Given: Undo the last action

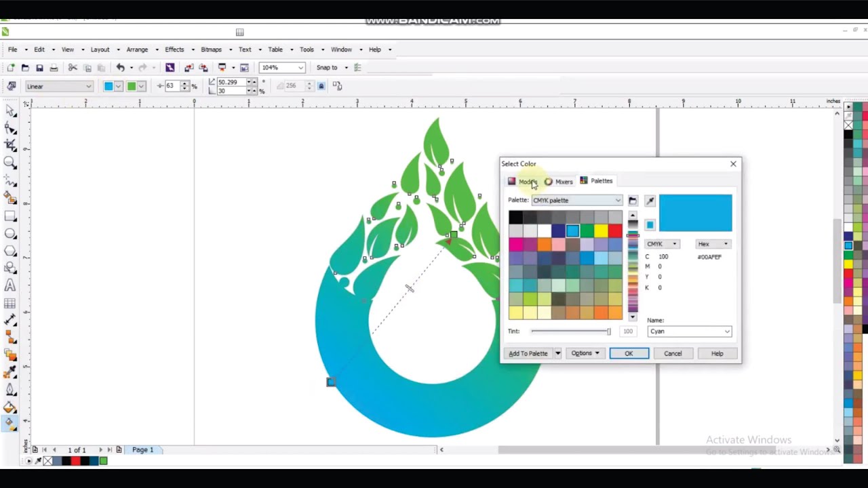Looking at the screenshot, I should pyautogui.click(x=120, y=67).
